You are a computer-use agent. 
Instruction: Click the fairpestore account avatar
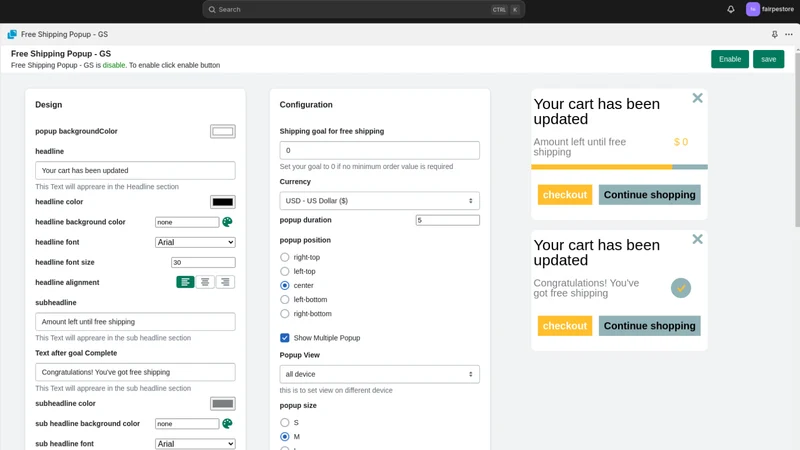(x=753, y=9)
